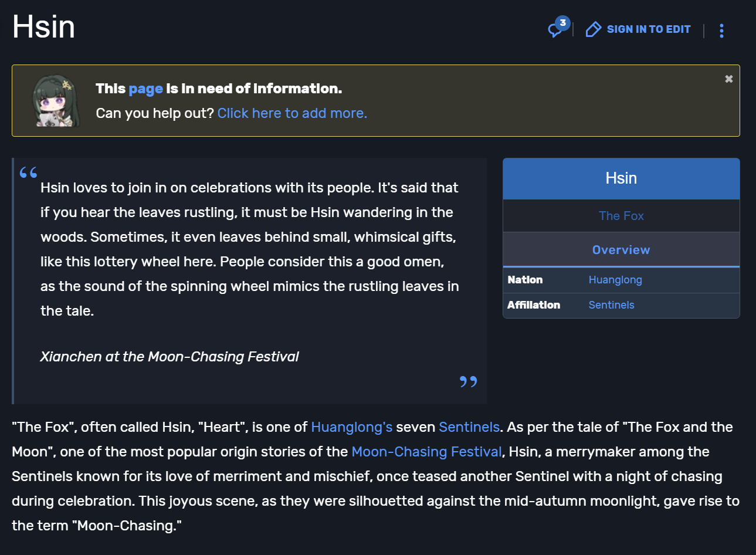Click "The Fox" subtitle in infobox
Screen dimensions: 756x555
click(x=621, y=216)
